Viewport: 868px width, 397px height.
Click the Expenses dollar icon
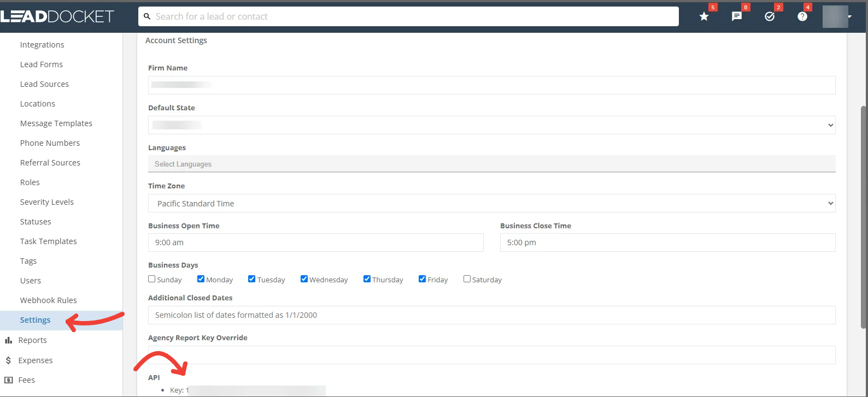click(x=8, y=360)
